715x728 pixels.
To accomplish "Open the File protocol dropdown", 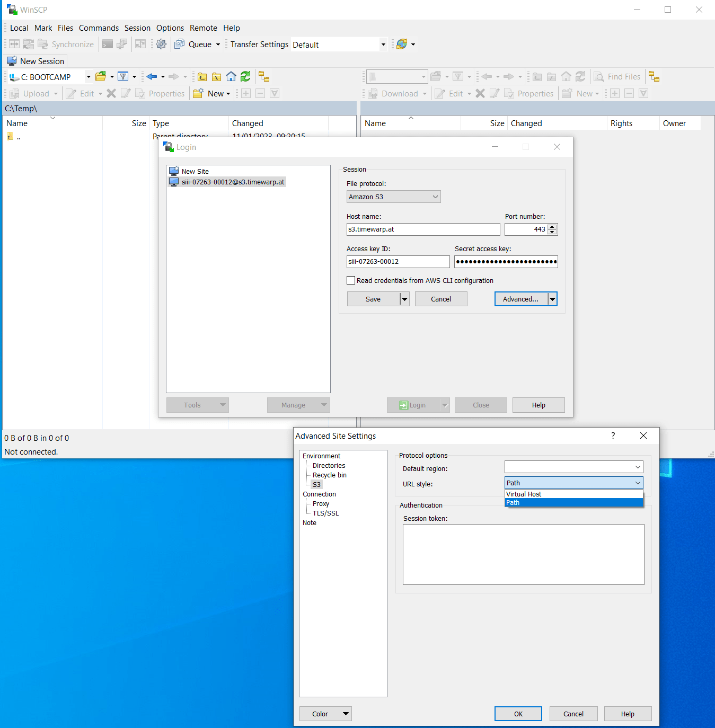I will pyautogui.click(x=393, y=197).
